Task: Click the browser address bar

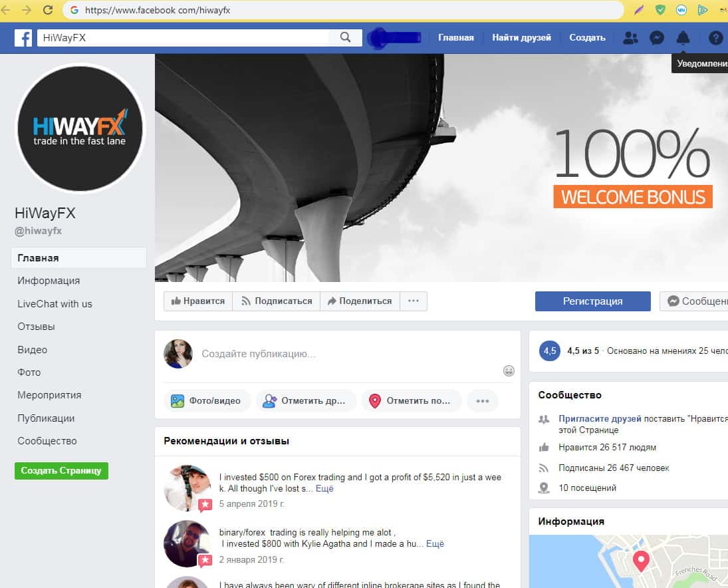Action: tap(342, 10)
